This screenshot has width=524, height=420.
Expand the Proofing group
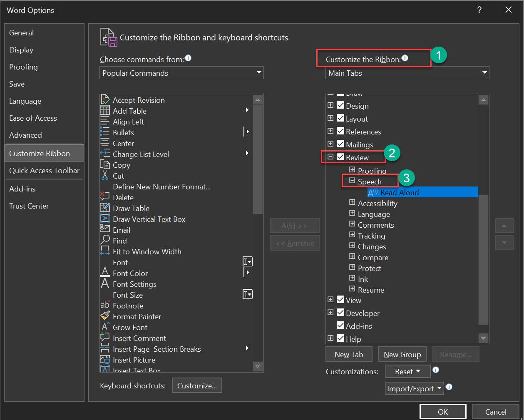click(x=352, y=170)
